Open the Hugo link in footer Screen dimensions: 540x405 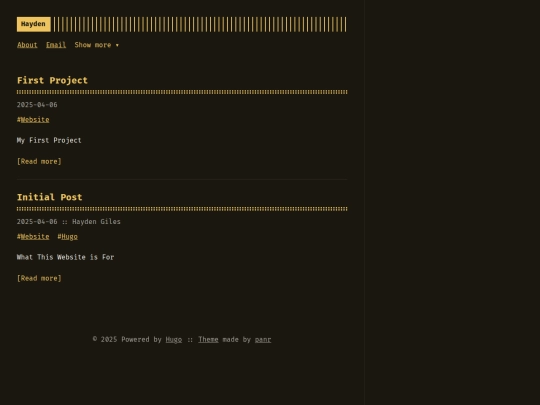pos(174,340)
